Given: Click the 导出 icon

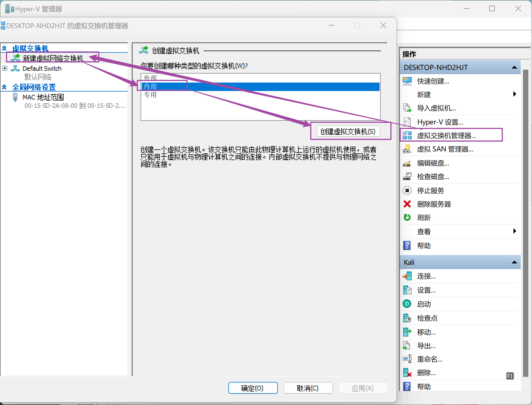Looking at the screenshot, I should coord(407,345).
